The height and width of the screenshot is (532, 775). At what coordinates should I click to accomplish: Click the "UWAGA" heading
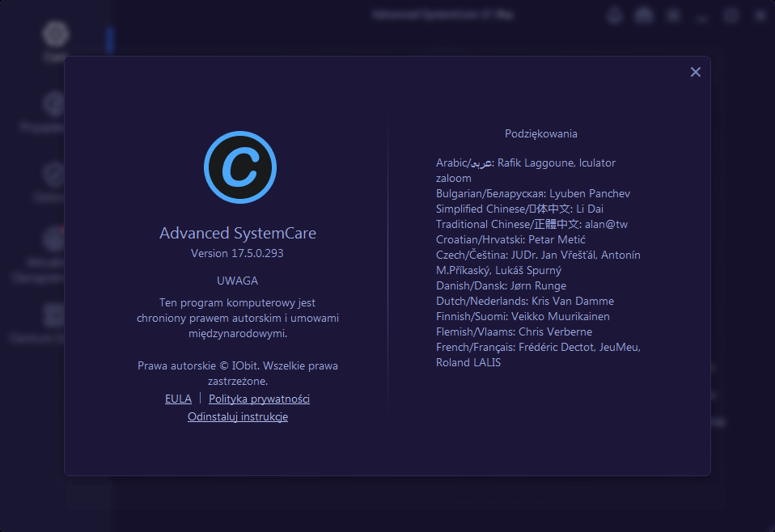click(237, 281)
